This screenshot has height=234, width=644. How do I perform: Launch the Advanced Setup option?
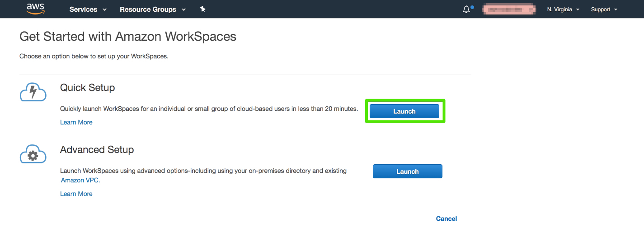[408, 172]
